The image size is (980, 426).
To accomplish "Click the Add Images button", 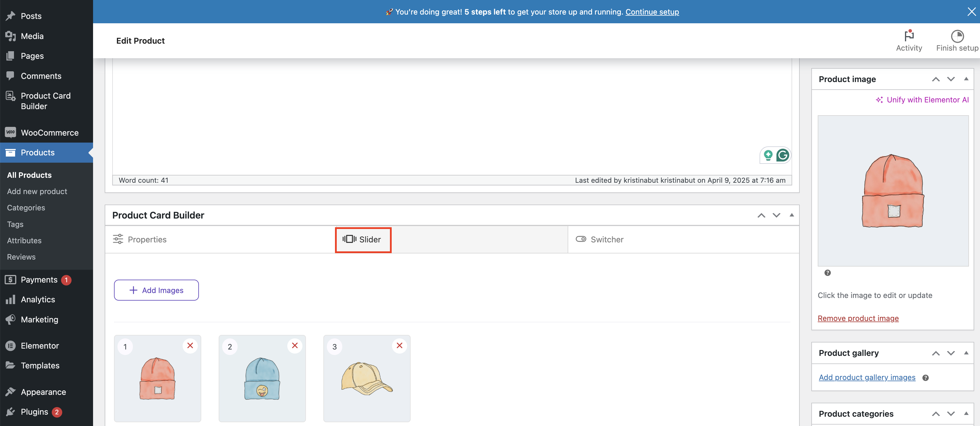I will tap(156, 290).
